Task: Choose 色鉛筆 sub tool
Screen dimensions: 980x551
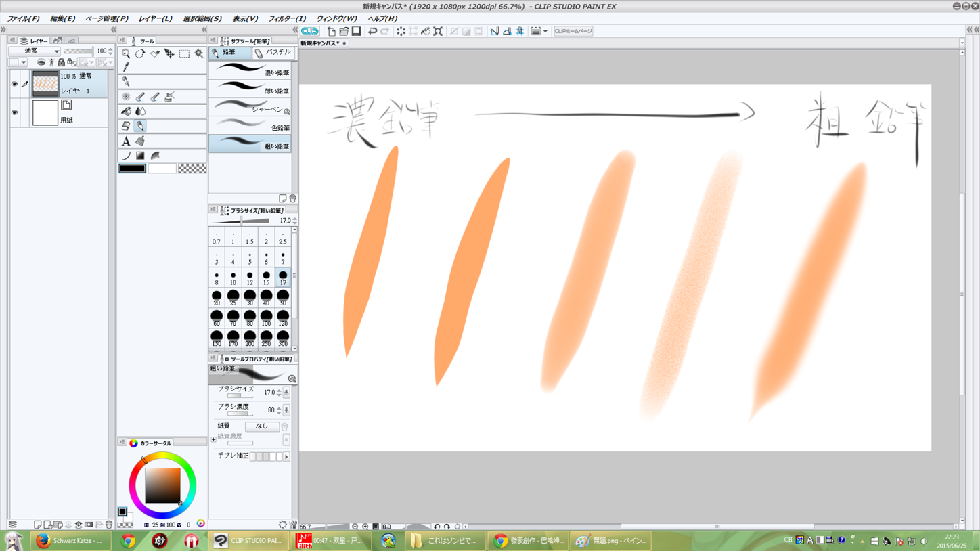Action: click(250, 125)
